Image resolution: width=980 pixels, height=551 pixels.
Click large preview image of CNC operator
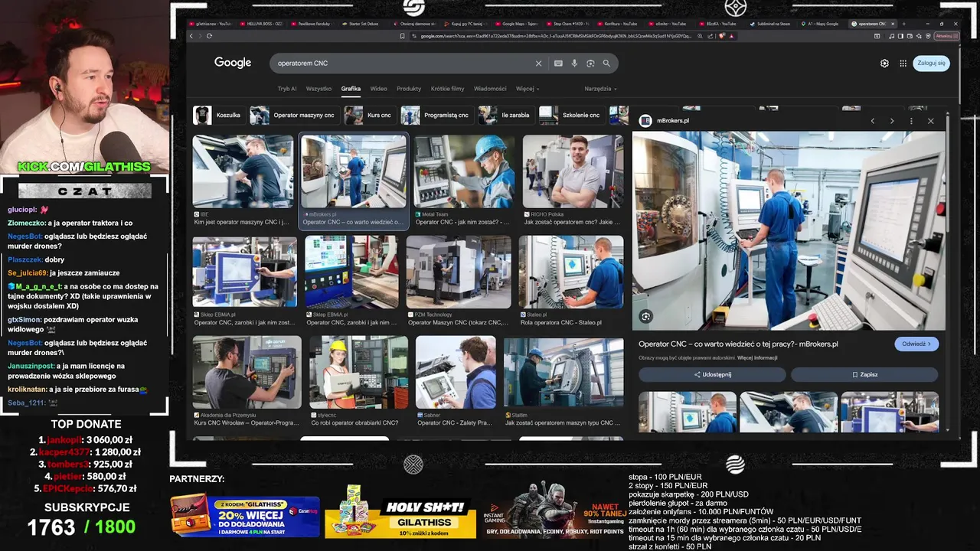789,230
